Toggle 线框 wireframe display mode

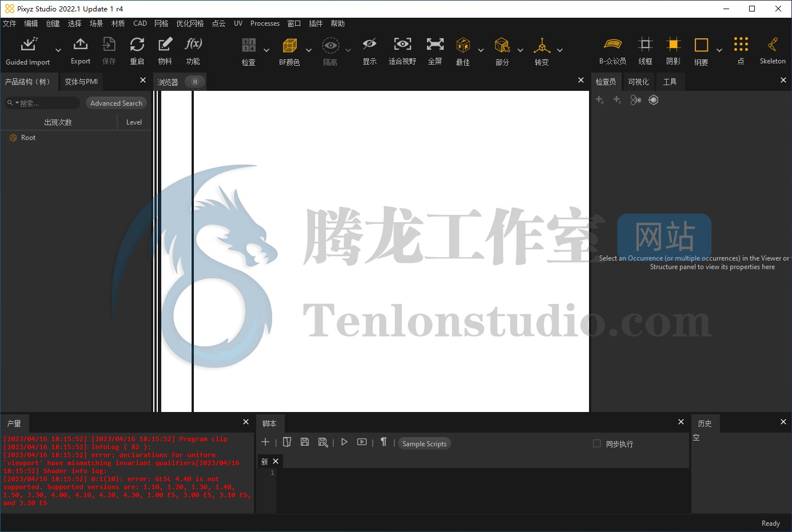pos(646,44)
